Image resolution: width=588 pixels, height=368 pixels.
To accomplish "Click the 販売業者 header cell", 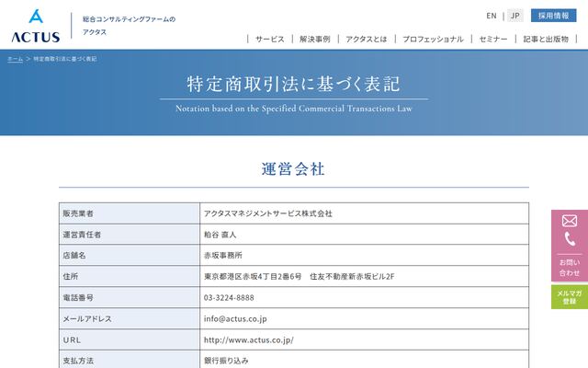I will tap(130, 213).
